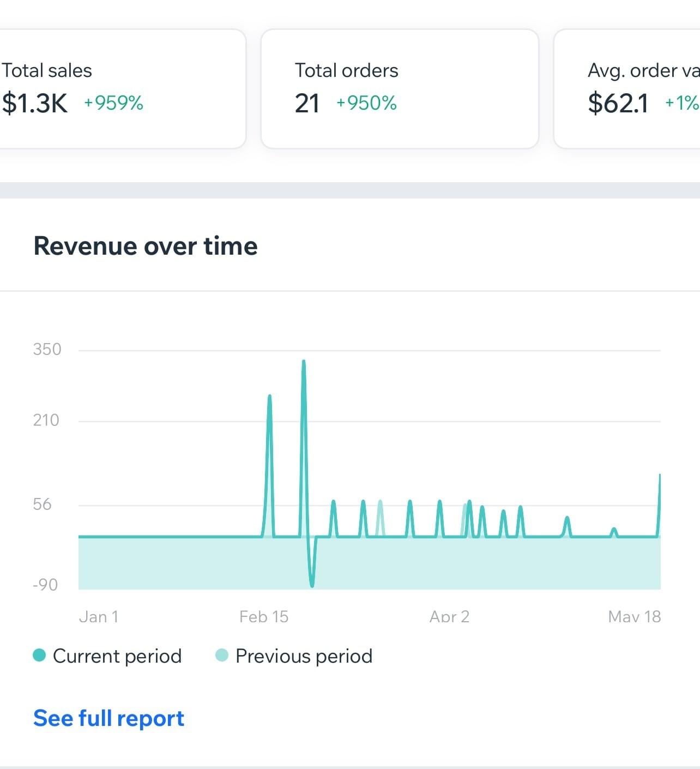Viewport: 700px width, 769px height.
Task: Click the 350 y-axis label
Action: 47,349
